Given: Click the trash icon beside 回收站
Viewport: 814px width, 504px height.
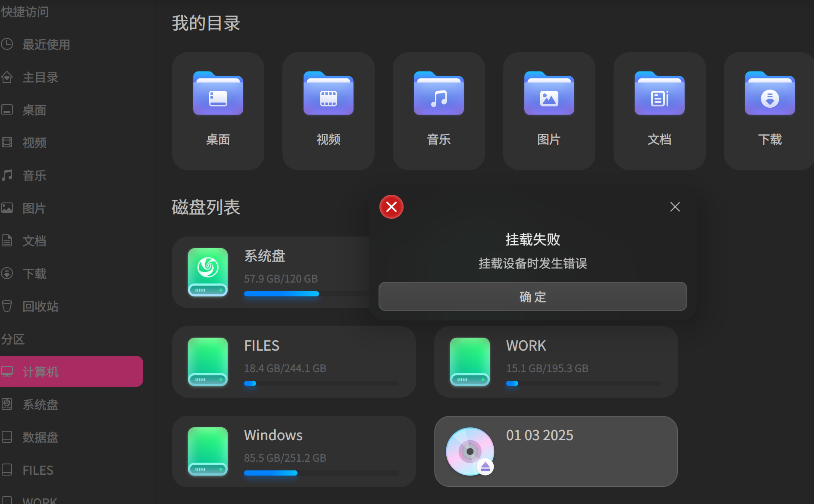Looking at the screenshot, I should point(7,306).
